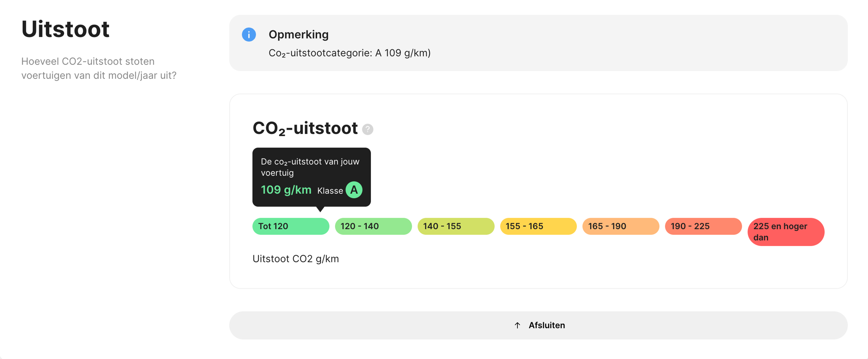Click the up arrow icon beside Afsluiten
This screenshot has height=359, width=868.
click(517, 325)
